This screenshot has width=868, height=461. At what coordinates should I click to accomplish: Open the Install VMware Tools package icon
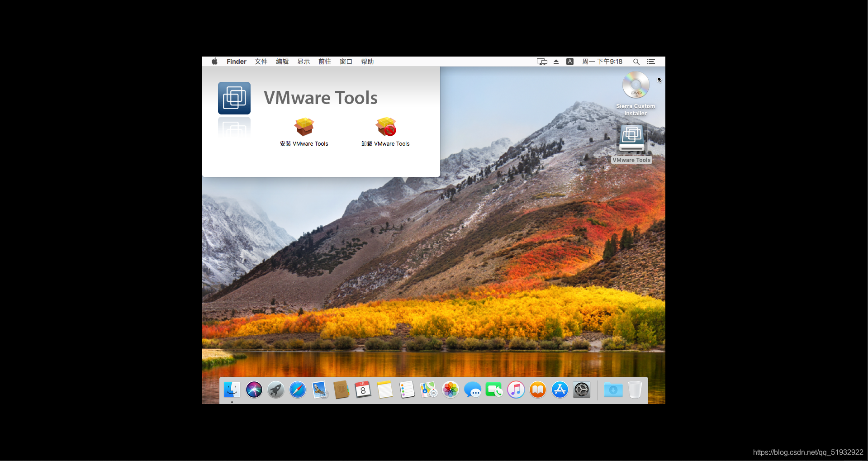click(x=304, y=127)
